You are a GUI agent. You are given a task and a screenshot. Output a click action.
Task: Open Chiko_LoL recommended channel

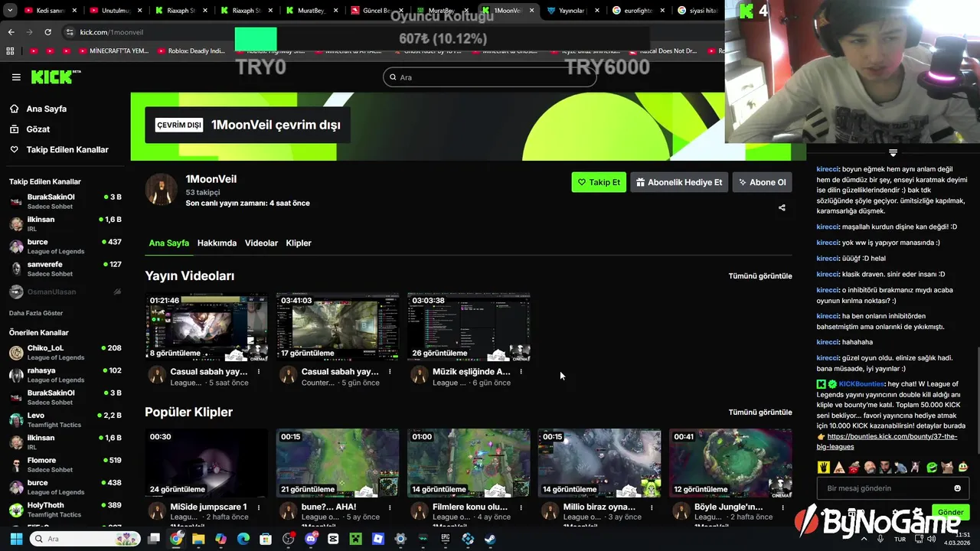[x=65, y=352]
